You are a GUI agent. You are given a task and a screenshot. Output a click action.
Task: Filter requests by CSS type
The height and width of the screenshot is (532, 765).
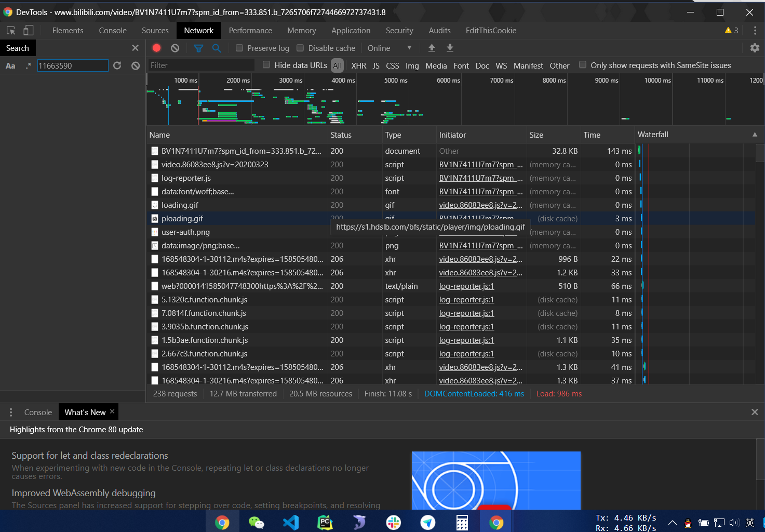click(393, 65)
